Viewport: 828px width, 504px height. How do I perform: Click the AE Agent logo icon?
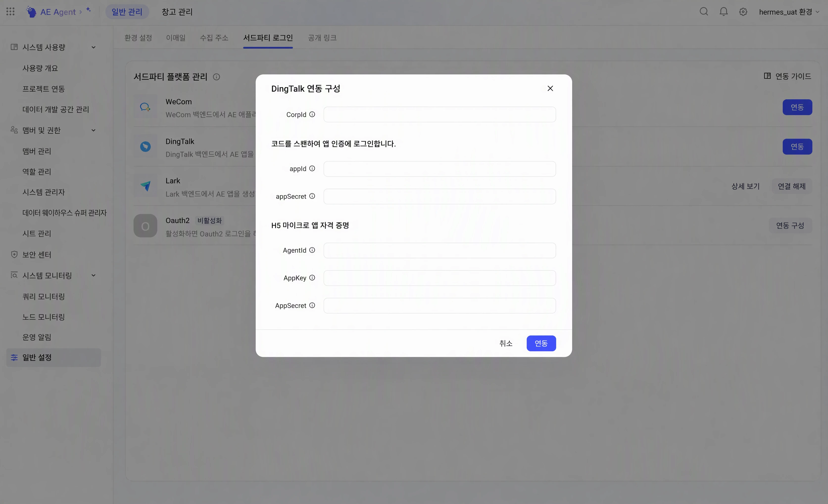point(31,12)
